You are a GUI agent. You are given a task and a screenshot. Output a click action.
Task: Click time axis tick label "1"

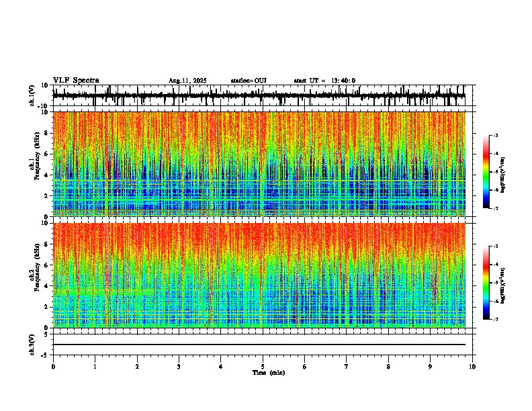point(95,367)
